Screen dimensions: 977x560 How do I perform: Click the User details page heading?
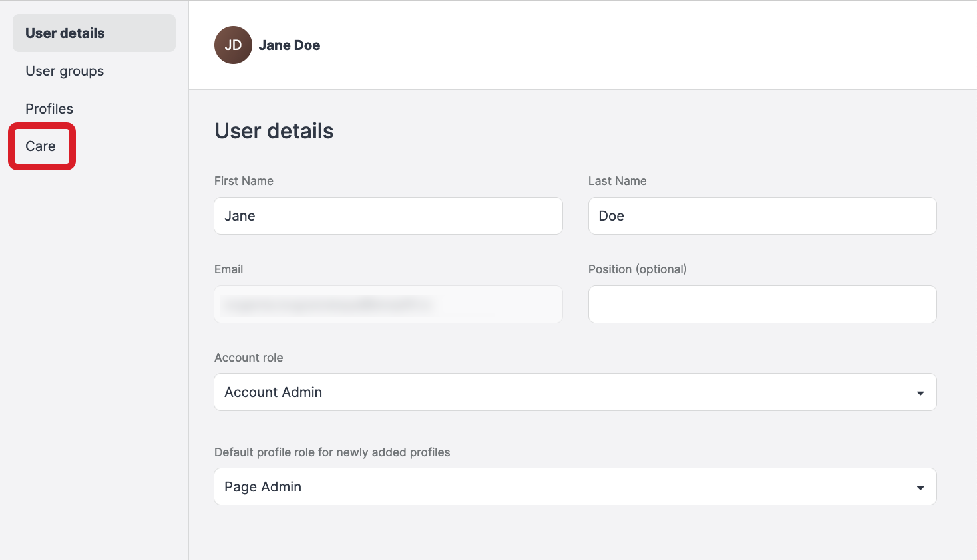[274, 131]
